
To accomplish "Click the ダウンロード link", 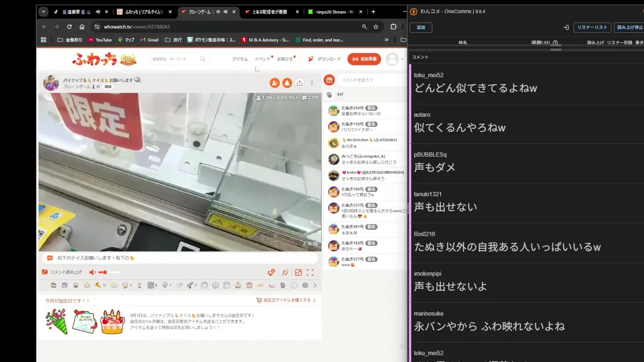I will click(325, 59).
